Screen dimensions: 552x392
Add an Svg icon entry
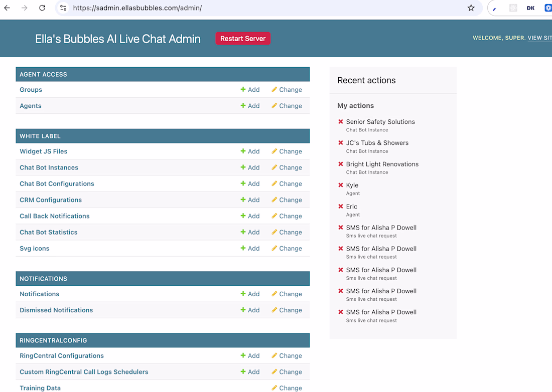250,249
